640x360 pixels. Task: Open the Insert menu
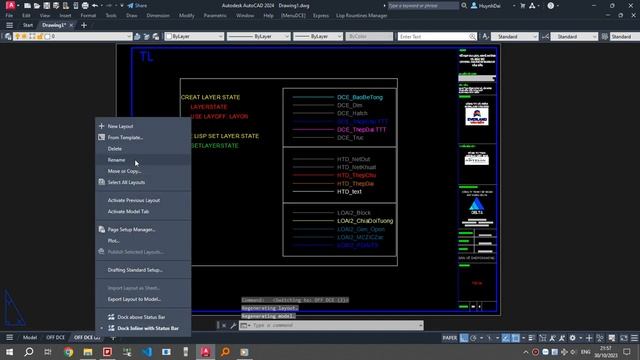coord(65,16)
